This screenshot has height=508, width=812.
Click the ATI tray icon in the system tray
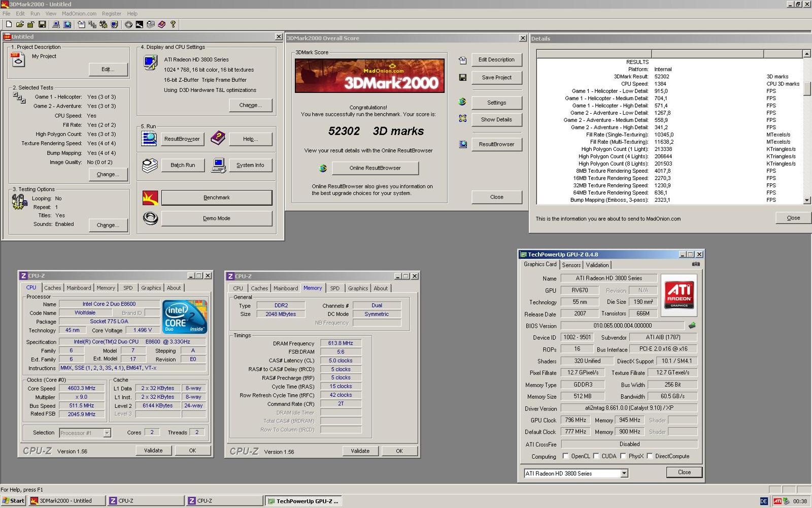point(777,501)
